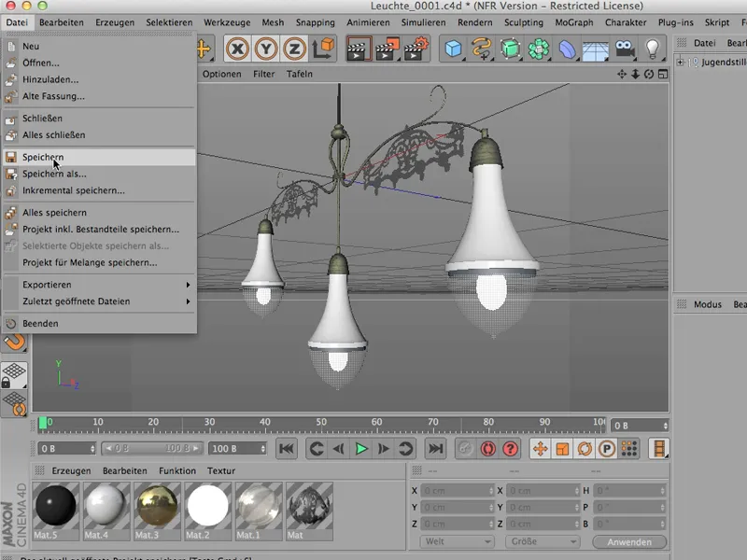The width and height of the screenshot is (747, 560).
Task: Open the Größe size mode dropdown
Action: point(543,542)
